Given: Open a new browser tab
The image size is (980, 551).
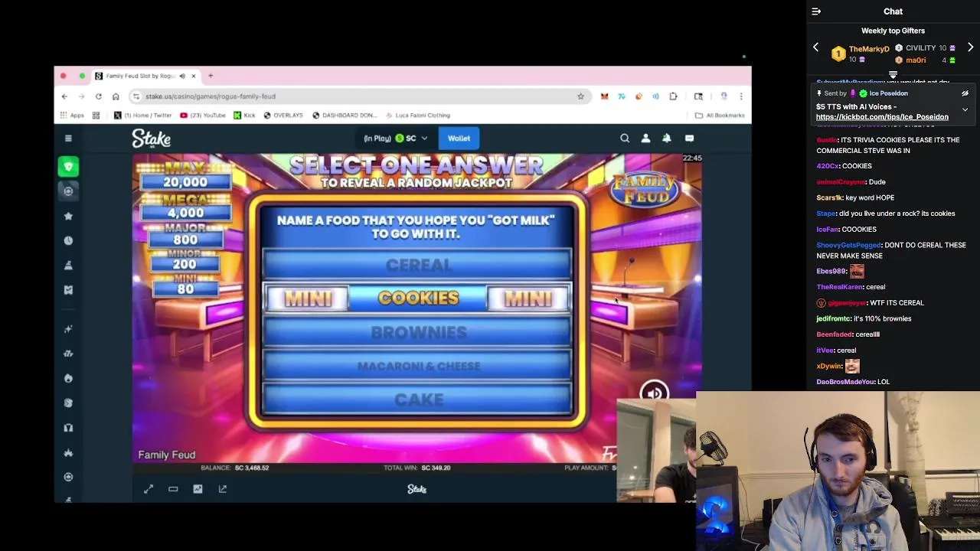Looking at the screenshot, I should pyautogui.click(x=211, y=76).
